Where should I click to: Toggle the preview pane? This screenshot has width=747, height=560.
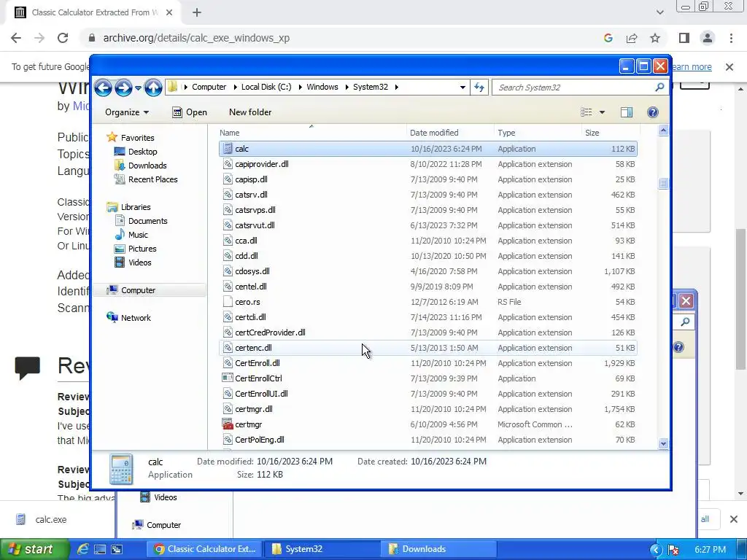point(627,112)
